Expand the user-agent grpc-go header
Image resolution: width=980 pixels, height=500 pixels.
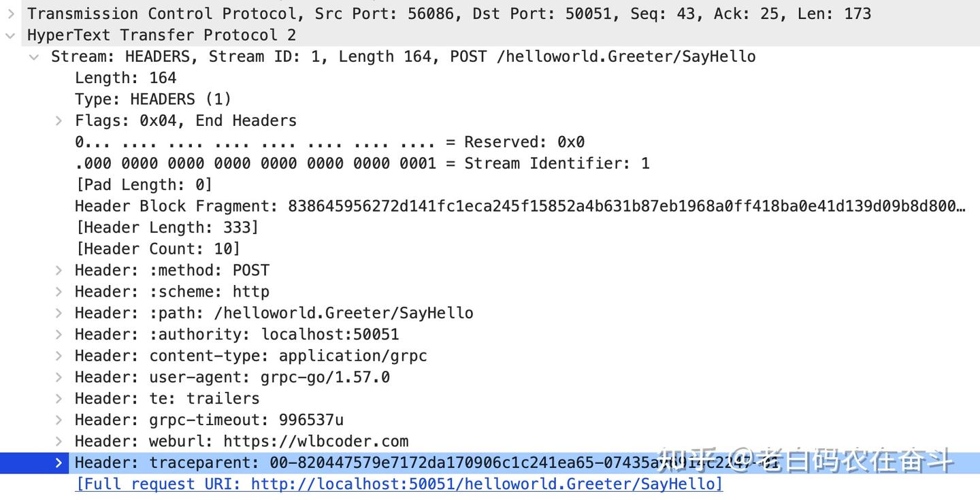tap(59, 378)
